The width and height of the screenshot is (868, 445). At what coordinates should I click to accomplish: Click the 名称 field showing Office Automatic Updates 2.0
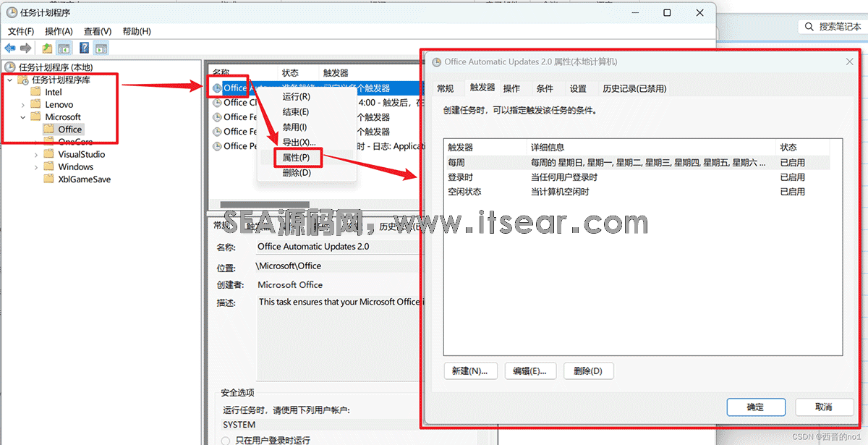pyautogui.click(x=339, y=246)
